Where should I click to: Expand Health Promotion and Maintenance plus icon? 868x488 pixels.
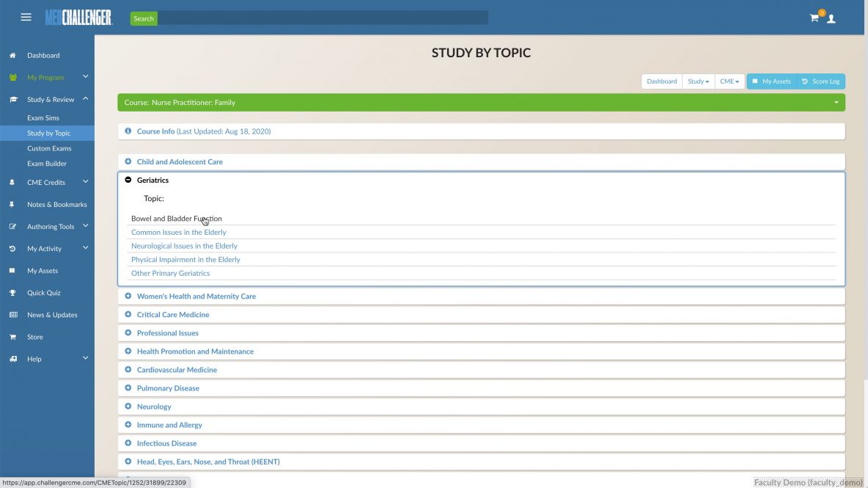[x=128, y=352]
